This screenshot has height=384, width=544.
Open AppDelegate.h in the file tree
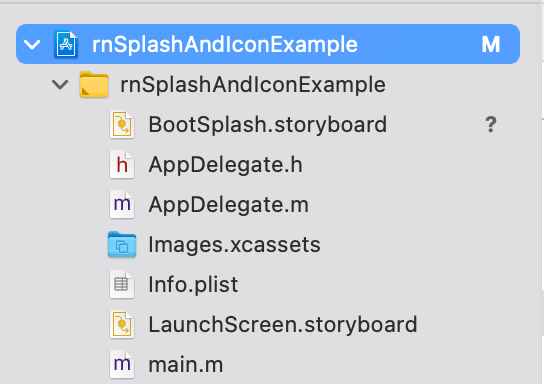tap(226, 164)
